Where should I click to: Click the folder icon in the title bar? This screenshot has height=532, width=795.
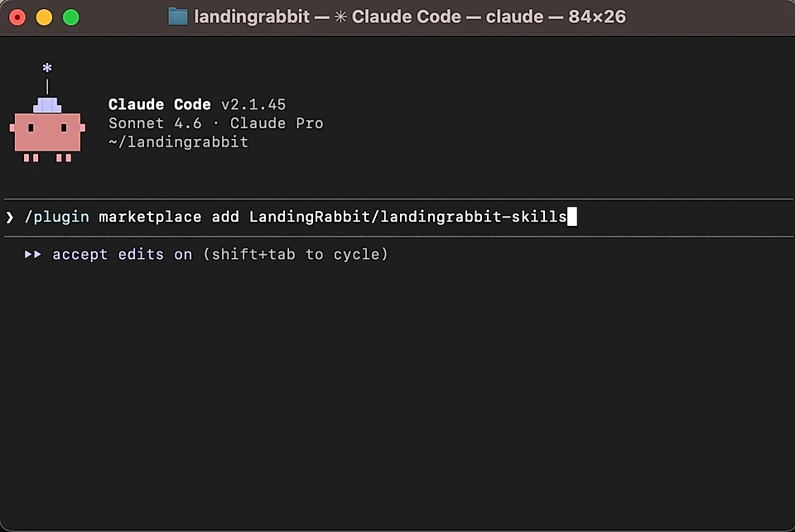tap(176, 16)
